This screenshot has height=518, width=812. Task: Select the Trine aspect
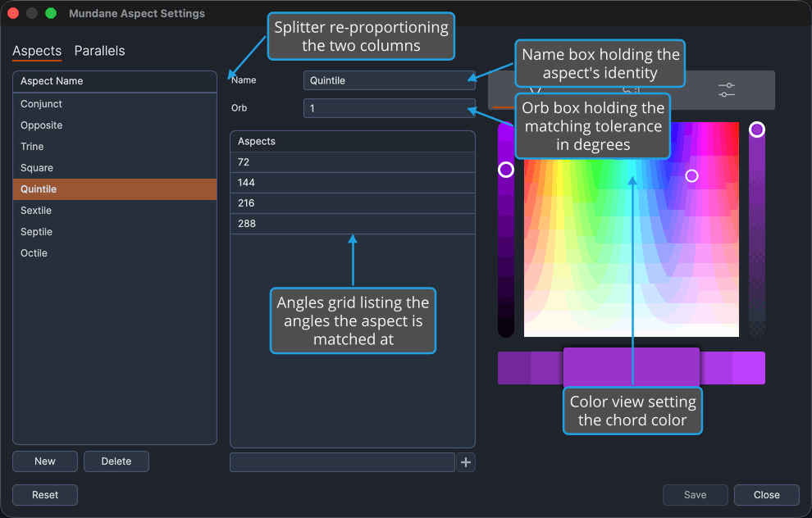pos(115,147)
